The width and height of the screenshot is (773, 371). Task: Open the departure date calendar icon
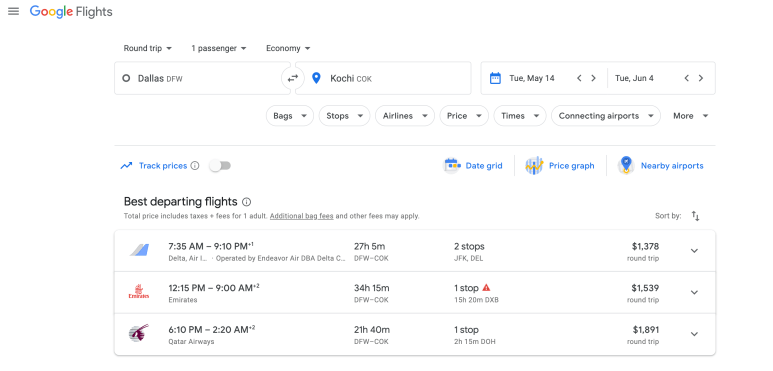click(495, 78)
